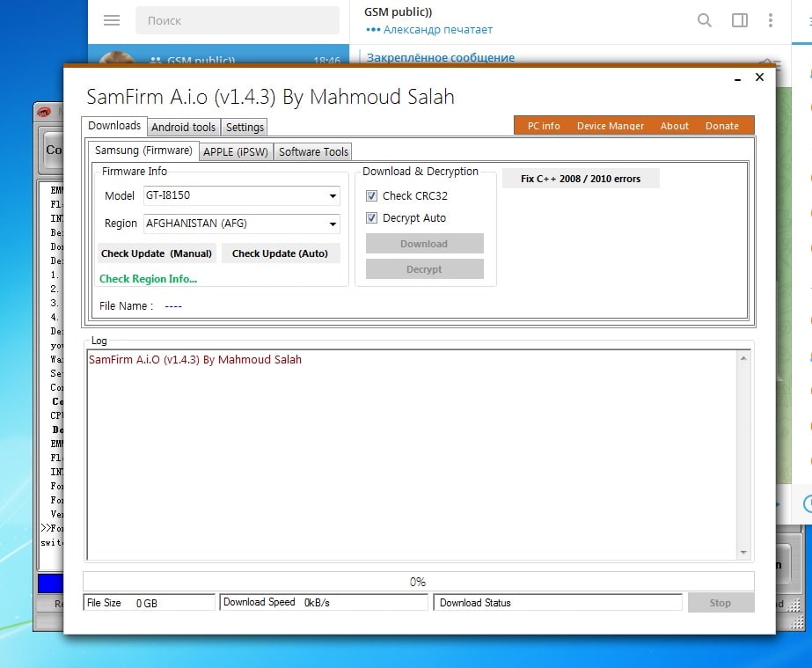
Task: Click log scrollbar up arrow
Action: (x=743, y=358)
